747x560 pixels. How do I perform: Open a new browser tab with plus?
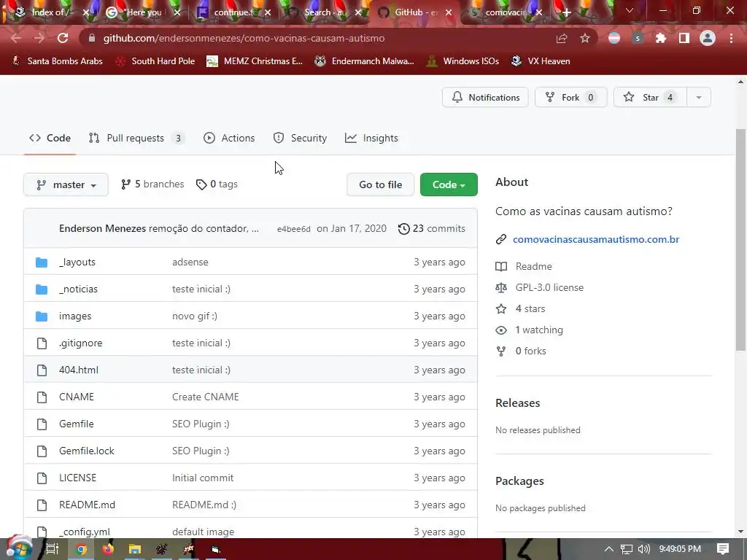pos(566,12)
